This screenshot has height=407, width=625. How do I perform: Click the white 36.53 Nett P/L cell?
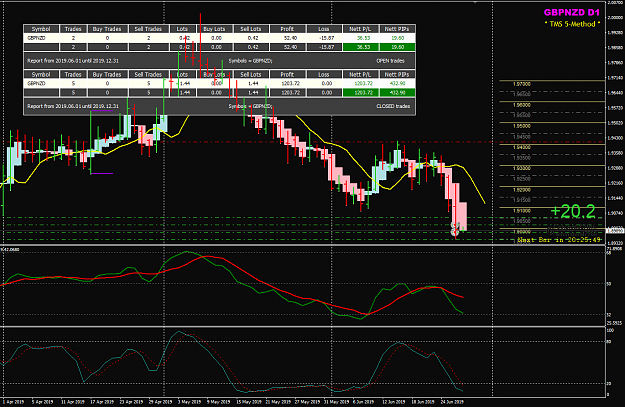(361, 38)
